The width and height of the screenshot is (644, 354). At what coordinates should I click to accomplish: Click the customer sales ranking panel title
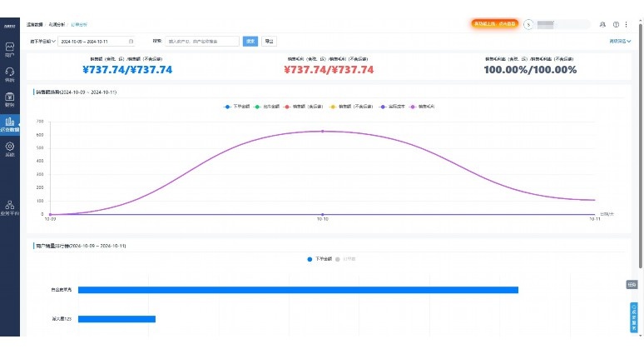[x=81, y=246]
